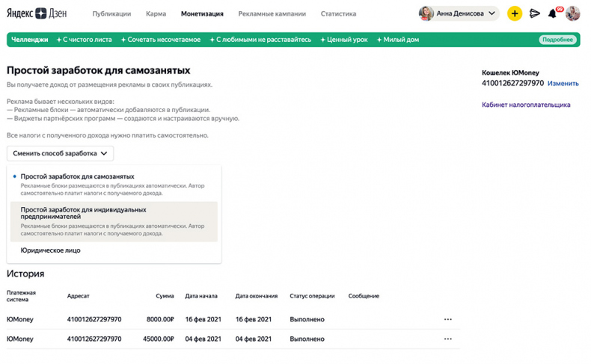Expand the Сменить способ заработка dropdown
Screen dimensions: 591x364
tap(60, 153)
